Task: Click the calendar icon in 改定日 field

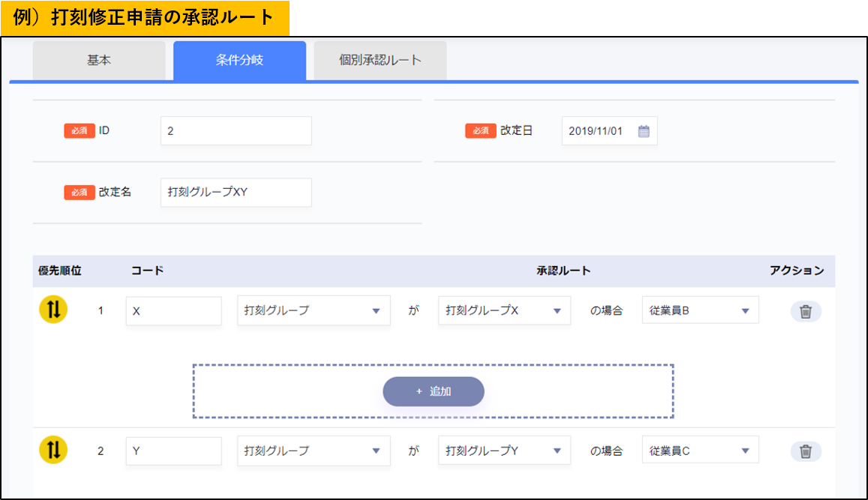Action: click(644, 131)
